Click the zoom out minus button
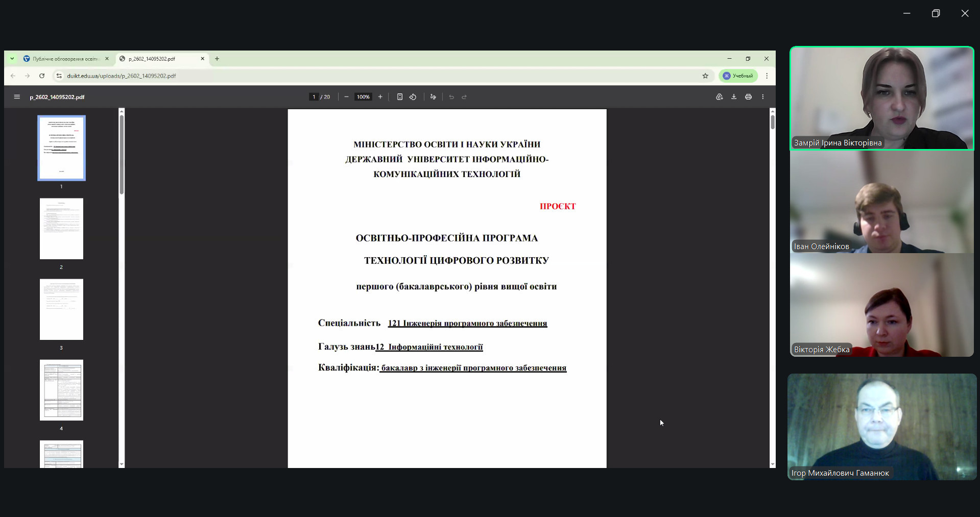 point(346,97)
